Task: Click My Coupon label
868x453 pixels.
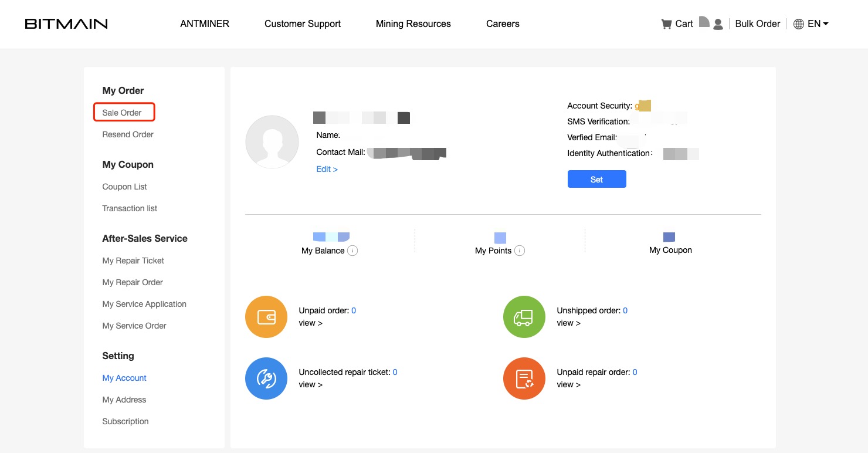Action: [670, 250]
